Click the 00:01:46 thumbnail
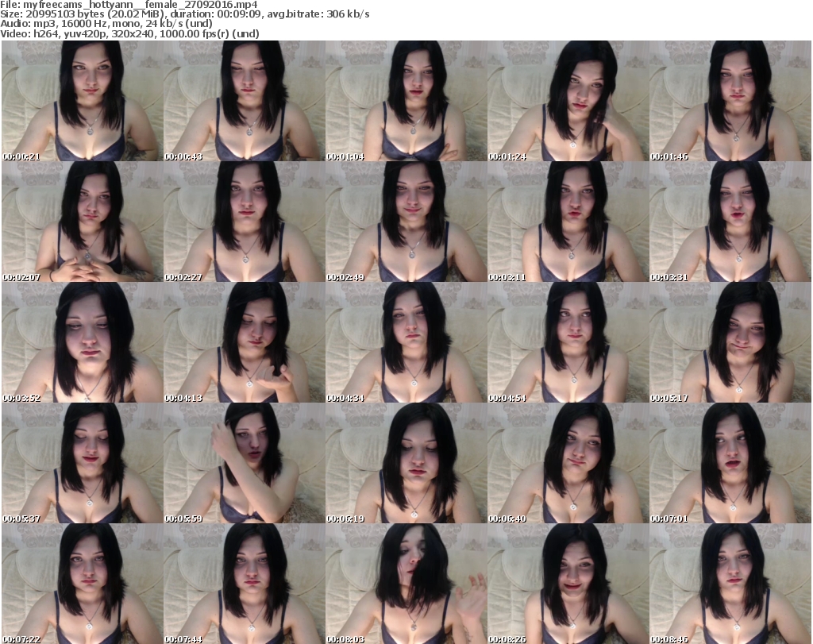The height and width of the screenshot is (644, 813). 730,101
